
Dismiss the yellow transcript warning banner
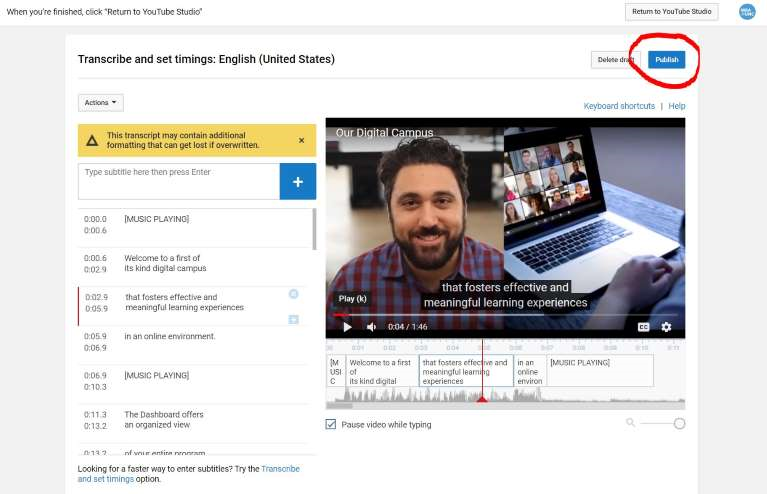tap(301, 141)
